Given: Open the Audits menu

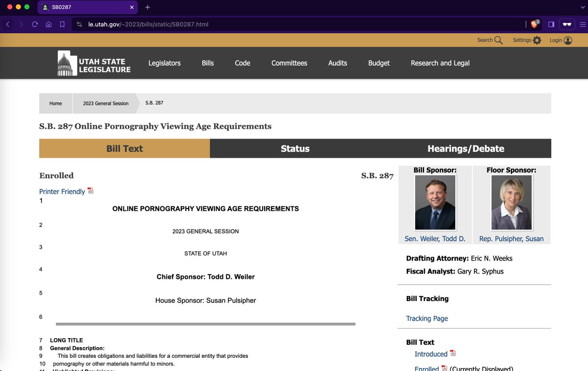Looking at the screenshot, I should point(338,63).
